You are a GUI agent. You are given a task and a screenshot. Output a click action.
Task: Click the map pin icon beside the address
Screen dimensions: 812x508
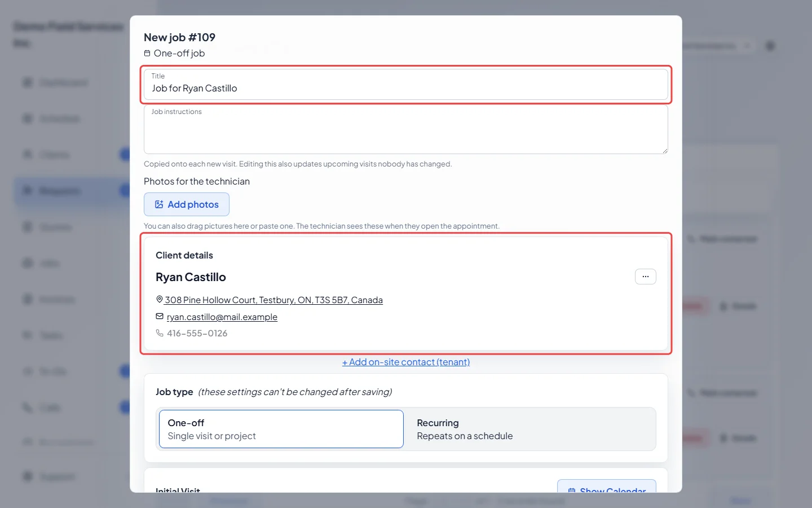[160, 300]
